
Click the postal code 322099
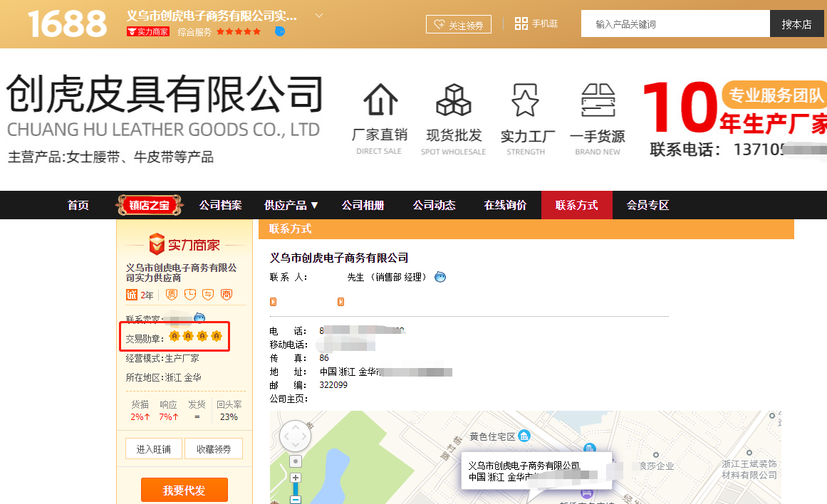click(333, 385)
